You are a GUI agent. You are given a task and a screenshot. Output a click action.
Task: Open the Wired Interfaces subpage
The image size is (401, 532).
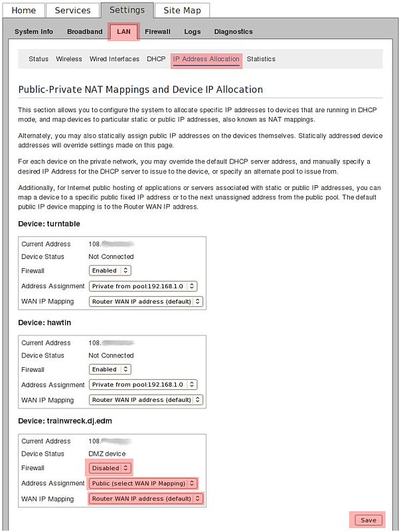[114, 59]
